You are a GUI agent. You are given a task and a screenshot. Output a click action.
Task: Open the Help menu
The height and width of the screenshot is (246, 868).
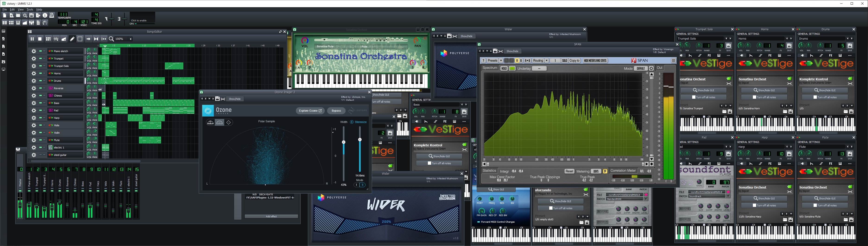tap(39, 9)
